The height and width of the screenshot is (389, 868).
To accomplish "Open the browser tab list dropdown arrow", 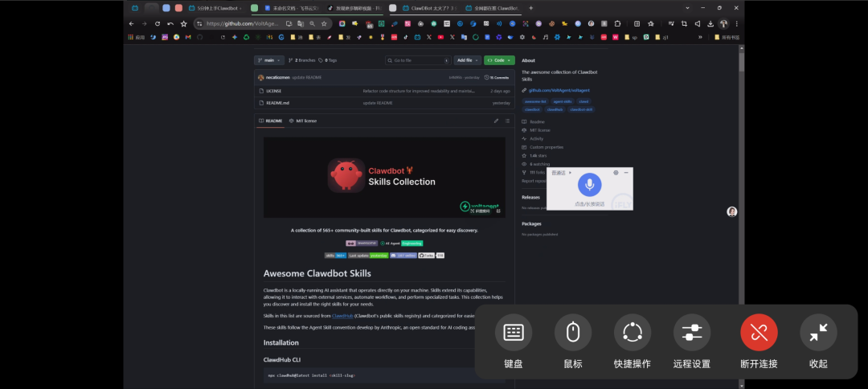I will [x=687, y=8].
